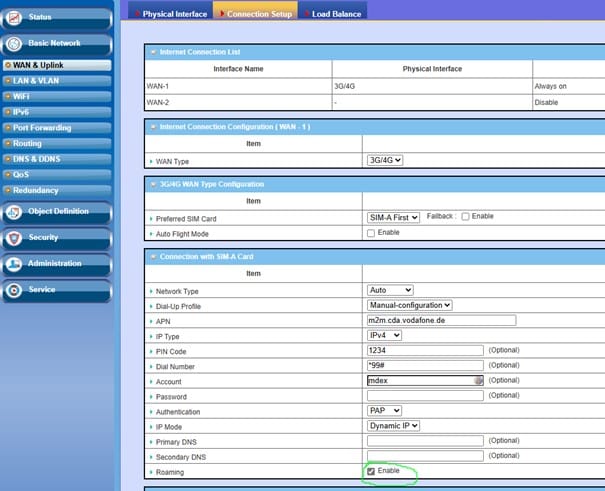Open the WiFi menu item
605x491 pixels.
57,96
